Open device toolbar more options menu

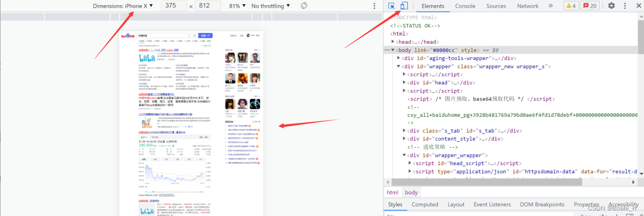pos(374,6)
